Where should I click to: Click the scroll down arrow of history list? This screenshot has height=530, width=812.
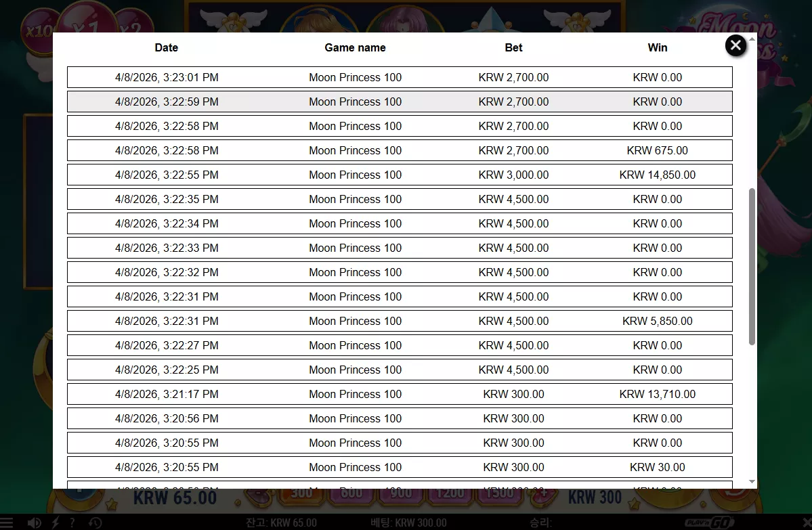[x=752, y=482]
